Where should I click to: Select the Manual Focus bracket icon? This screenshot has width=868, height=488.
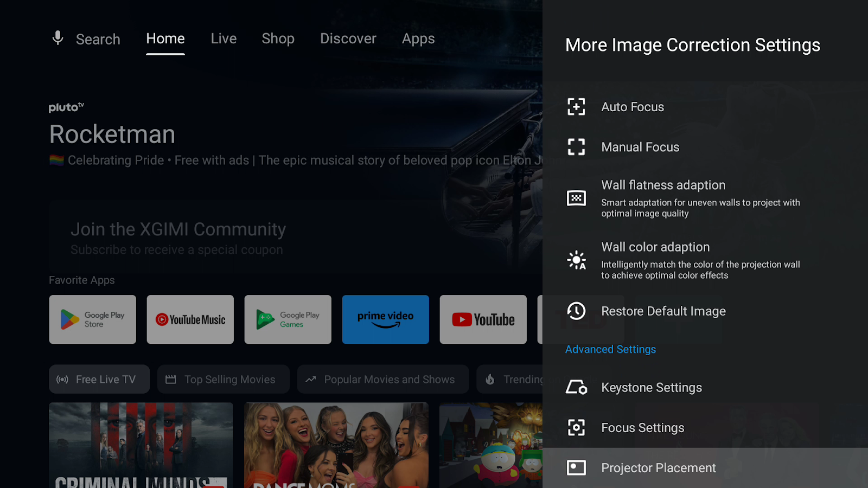(576, 147)
